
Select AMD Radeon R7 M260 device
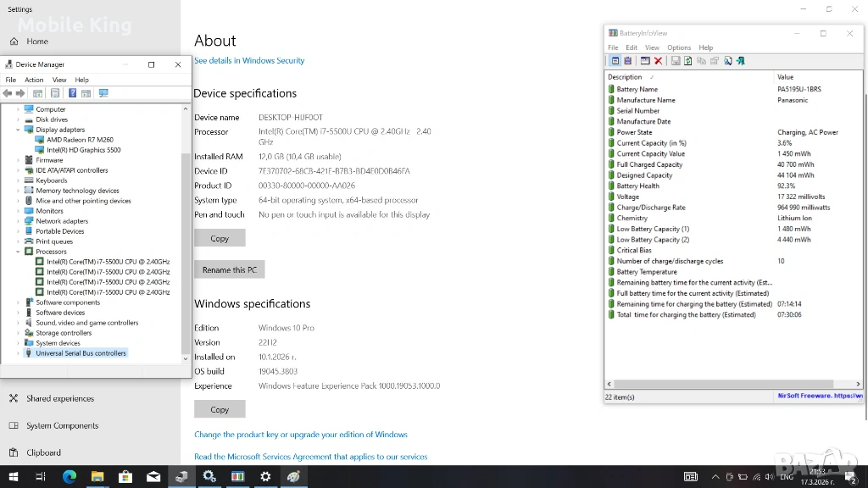click(x=80, y=140)
